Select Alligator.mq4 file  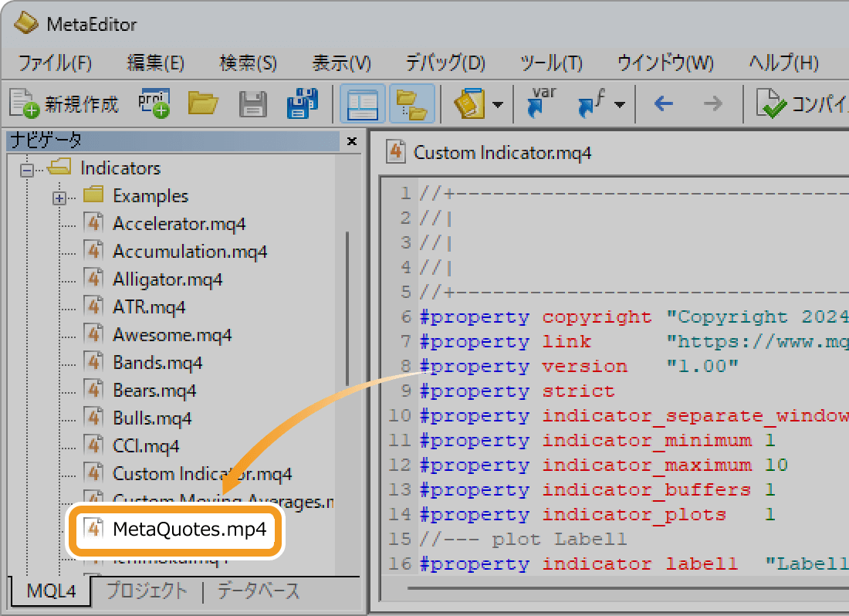point(167,279)
